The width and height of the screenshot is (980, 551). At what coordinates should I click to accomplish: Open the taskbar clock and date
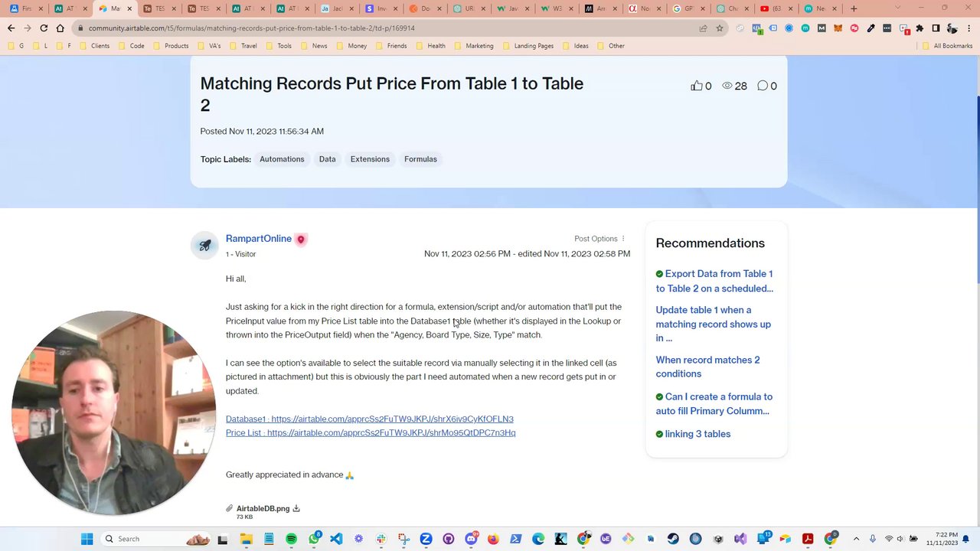(941, 539)
